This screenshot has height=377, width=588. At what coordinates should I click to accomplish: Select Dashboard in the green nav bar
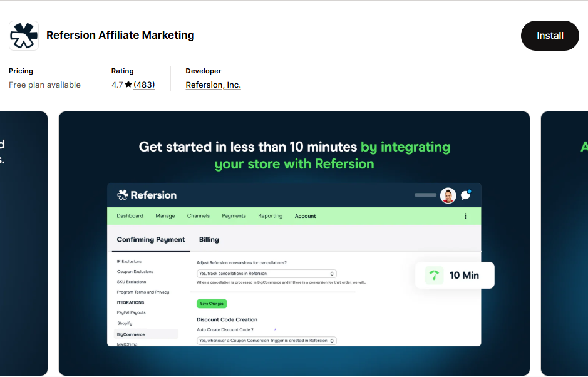pyautogui.click(x=130, y=216)
